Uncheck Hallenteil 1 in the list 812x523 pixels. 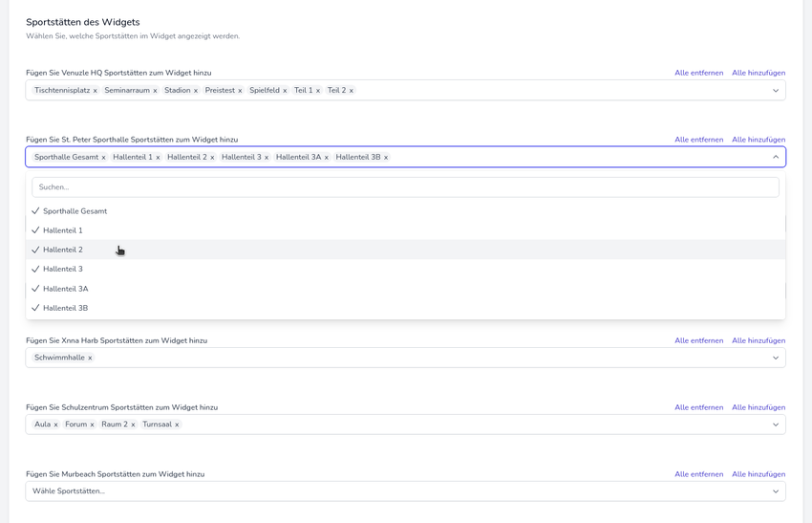click(63, 230)
